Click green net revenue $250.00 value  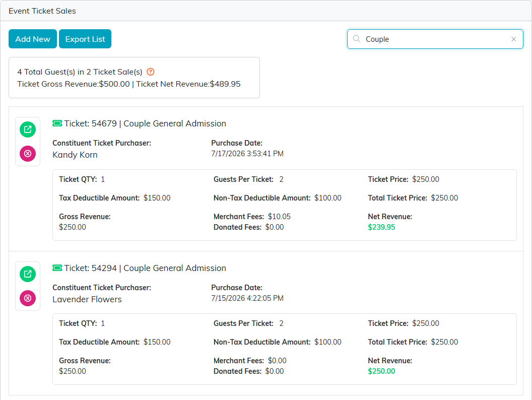pyautogui.click(x=381, y=371)
